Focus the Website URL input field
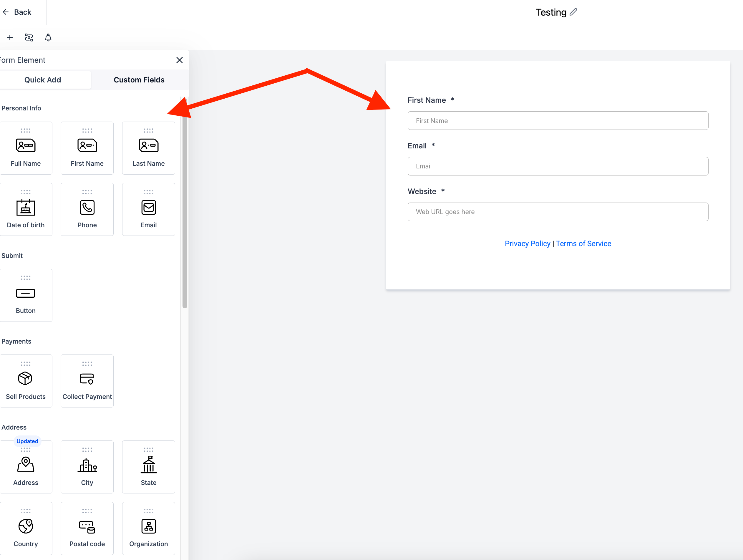 (x=558, y=212)
